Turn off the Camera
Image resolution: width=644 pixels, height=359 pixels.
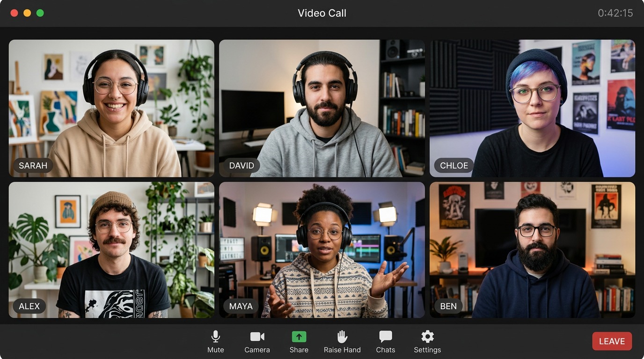(257, 342)
